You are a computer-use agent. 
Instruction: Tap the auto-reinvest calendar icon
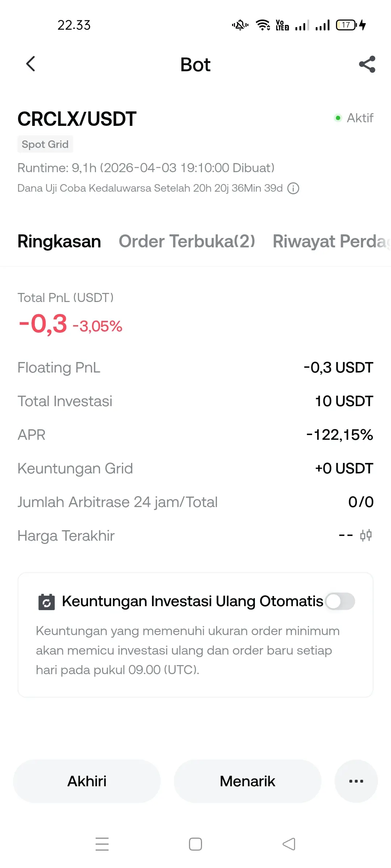click(x=47, y=602)
